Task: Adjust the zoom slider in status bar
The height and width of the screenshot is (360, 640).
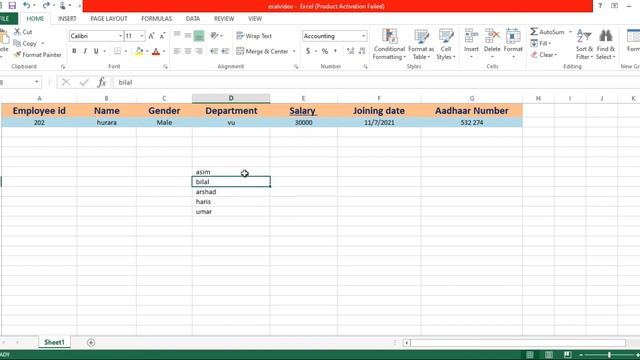Action: 609,355
